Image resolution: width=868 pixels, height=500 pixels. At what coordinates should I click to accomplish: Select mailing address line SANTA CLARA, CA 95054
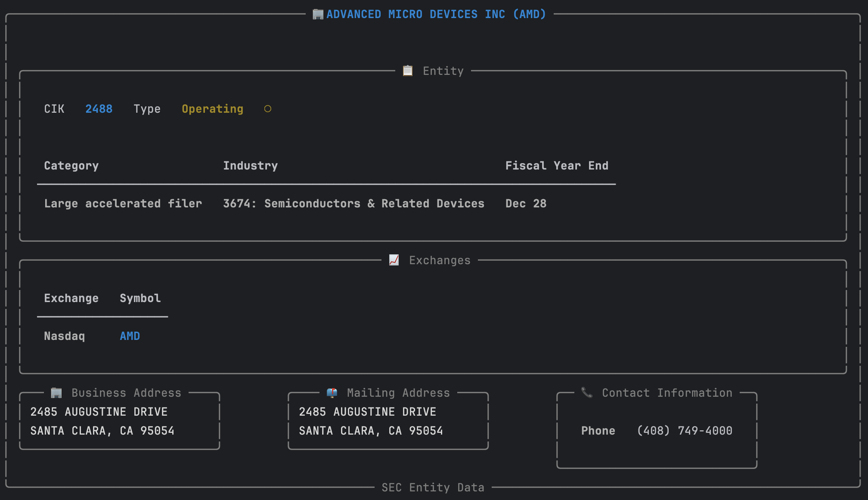click(371, 431)
